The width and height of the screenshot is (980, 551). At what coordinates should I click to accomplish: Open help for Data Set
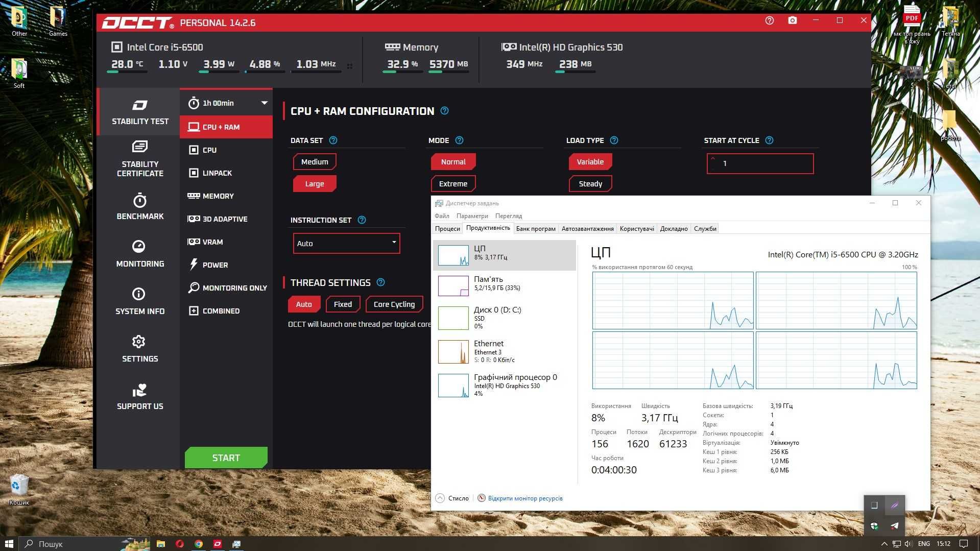coord(333,140)
